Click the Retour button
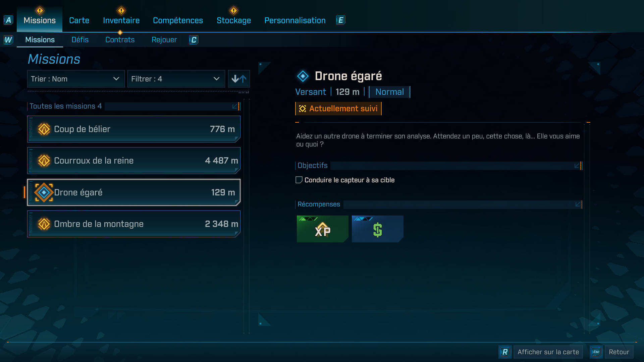This screenshot has height=362, width=644. pos(619,352)
